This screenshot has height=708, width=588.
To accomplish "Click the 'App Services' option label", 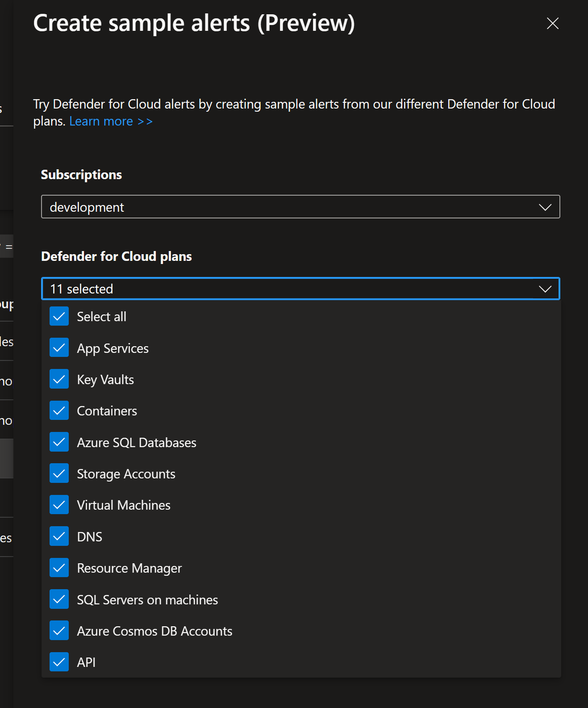I will (113, 348).
